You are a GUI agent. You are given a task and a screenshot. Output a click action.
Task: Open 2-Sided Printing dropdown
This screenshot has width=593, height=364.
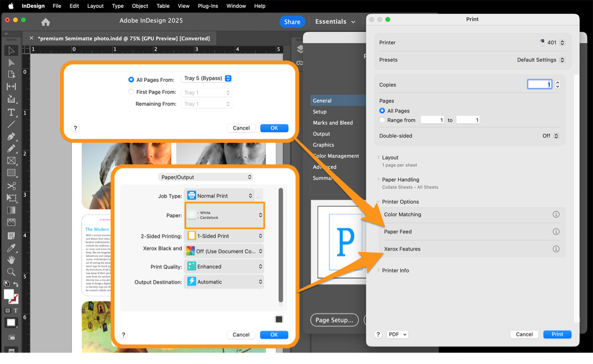pos(224,236)
